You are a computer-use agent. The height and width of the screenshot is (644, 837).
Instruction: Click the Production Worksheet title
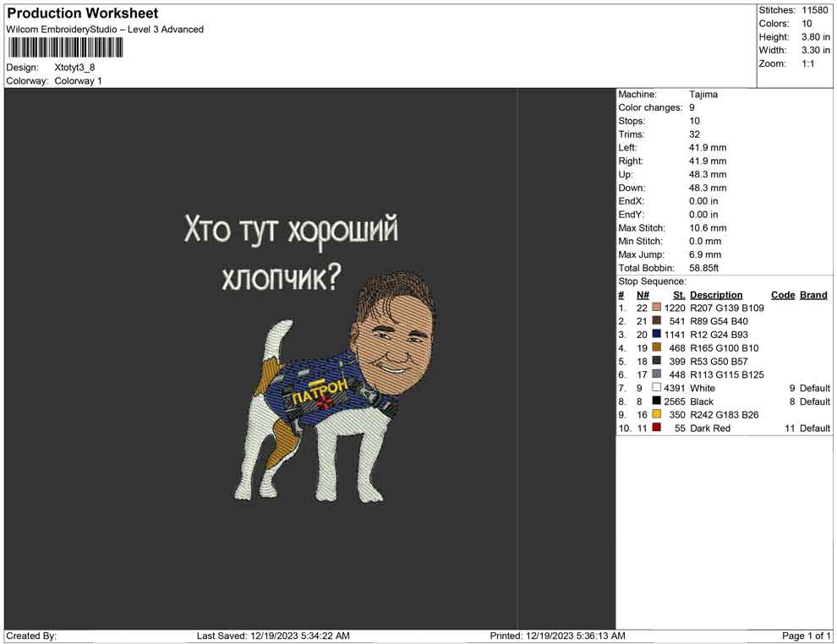pyautogui.click(x=83, y=14)
